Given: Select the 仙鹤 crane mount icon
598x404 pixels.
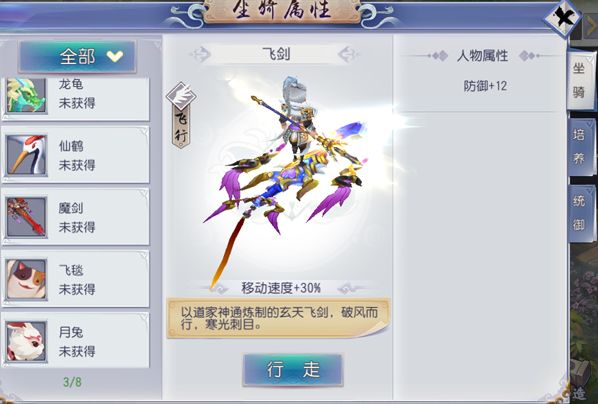Looking at the screenshot, I should (26, 155).
